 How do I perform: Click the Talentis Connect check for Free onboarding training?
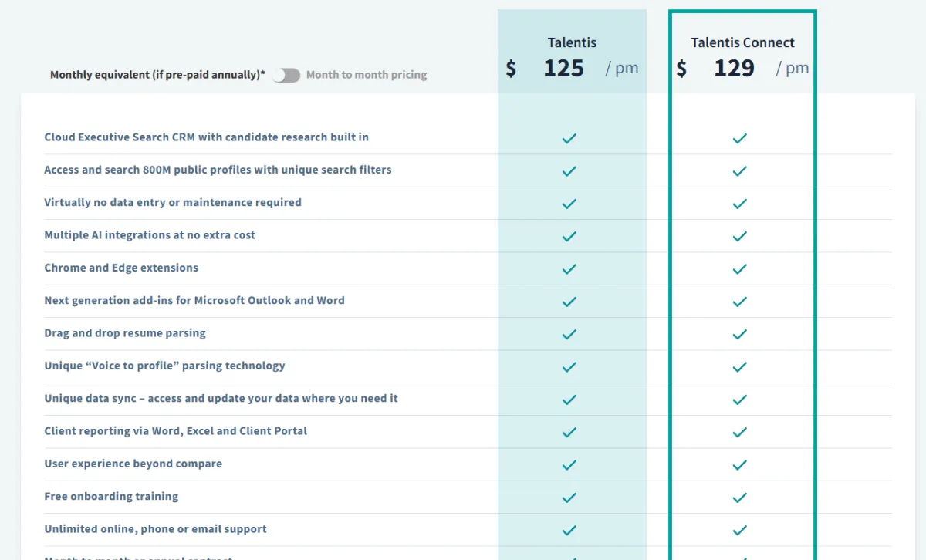coord(740,498)
